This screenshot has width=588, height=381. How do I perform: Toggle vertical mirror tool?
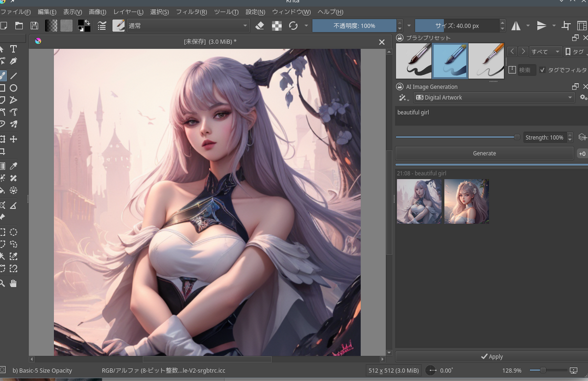pos(541,25)
